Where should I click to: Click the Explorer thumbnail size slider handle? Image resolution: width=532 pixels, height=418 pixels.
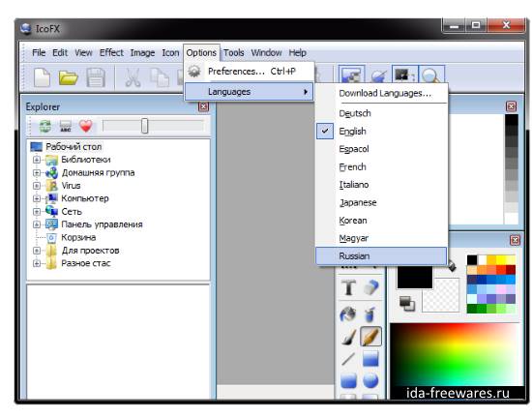pos(144,126)
